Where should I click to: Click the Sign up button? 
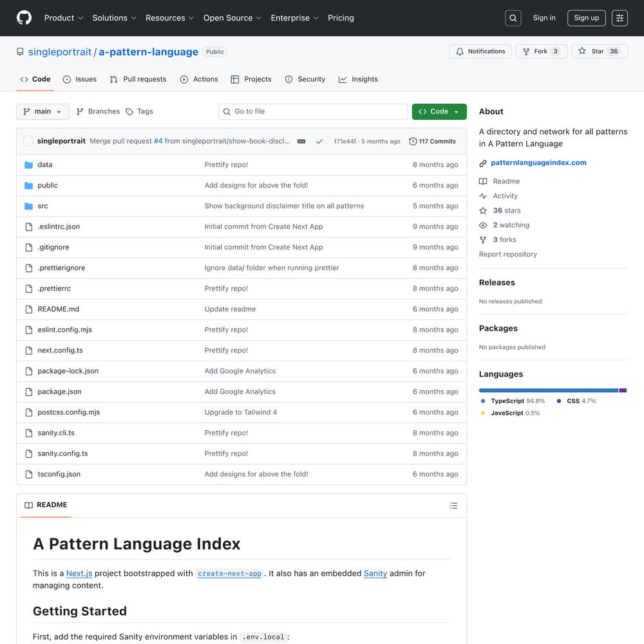[586, 18]
